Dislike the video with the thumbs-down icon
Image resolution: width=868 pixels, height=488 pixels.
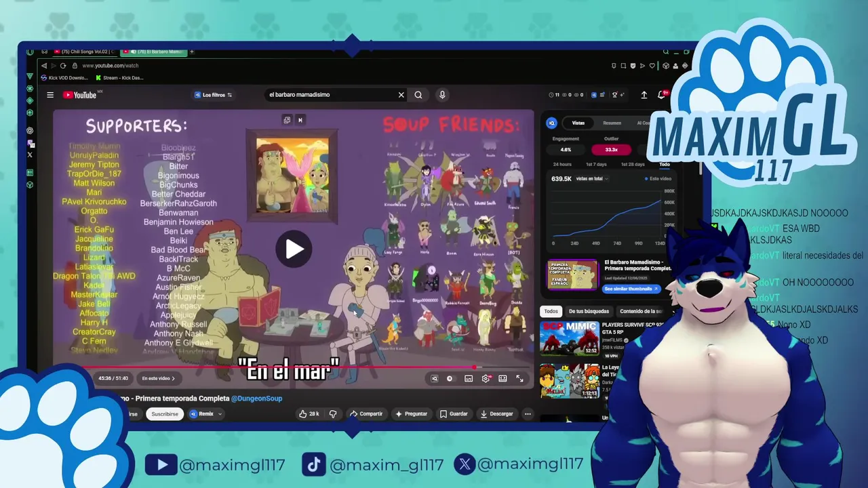[x=333, y=413]
